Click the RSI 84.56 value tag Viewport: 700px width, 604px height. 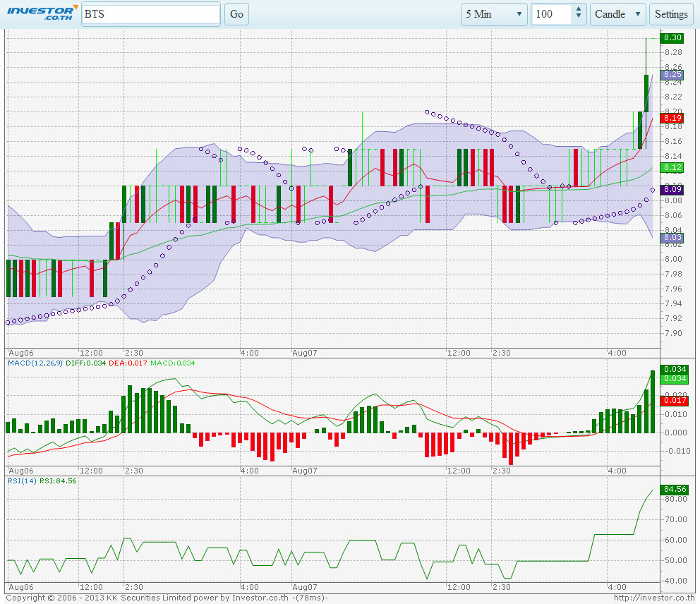[674, 489]
